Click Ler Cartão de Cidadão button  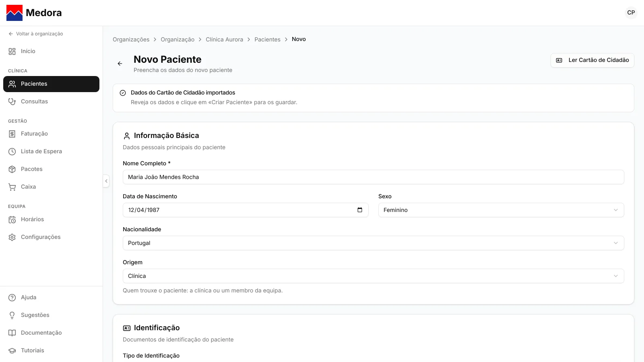click(592, 60)
